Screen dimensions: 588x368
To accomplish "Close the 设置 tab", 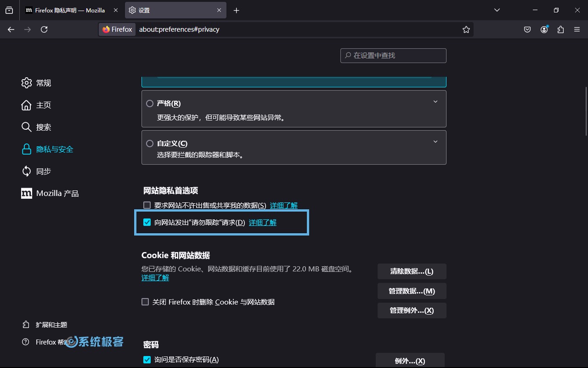I will (x=220, y=10).
